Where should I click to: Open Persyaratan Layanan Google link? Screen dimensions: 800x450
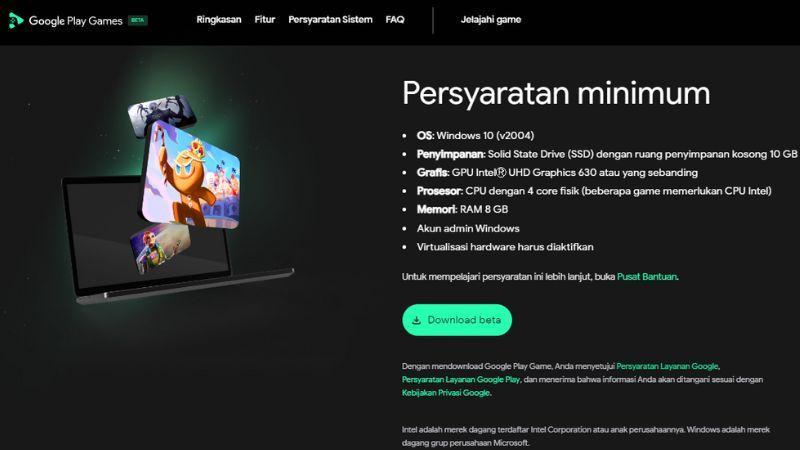667,366
